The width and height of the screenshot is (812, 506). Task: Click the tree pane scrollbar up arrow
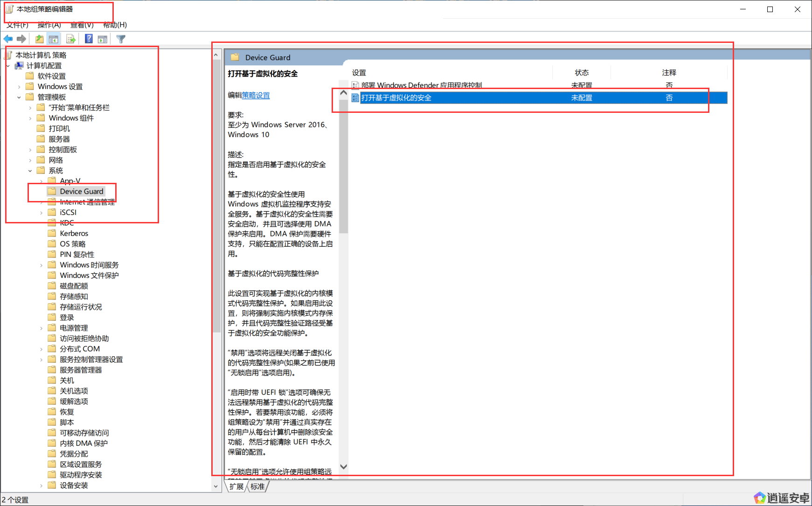[216, 55]
